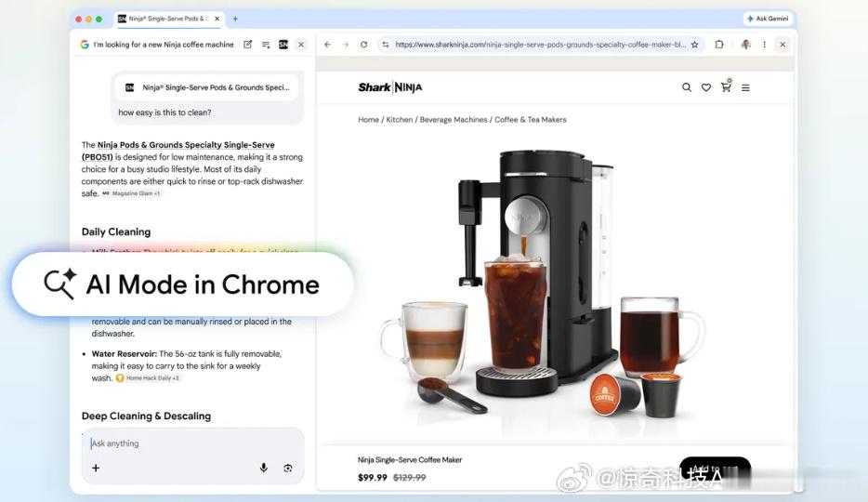Open the Chrome profile avatar
The width and height of the screenshot is (868, 502).
click(745, 45)
